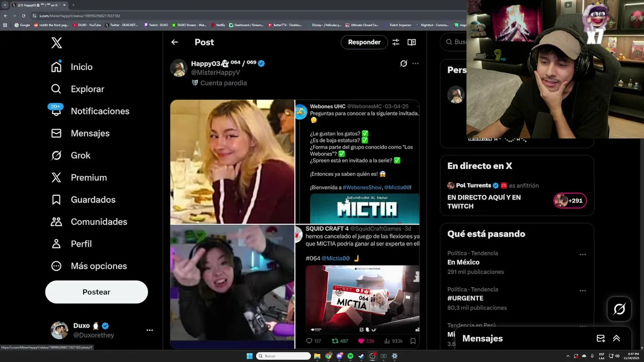This screenshot has width=644, height=362.
Task: Open Grok from the sidebar
Action: point(70,155)
